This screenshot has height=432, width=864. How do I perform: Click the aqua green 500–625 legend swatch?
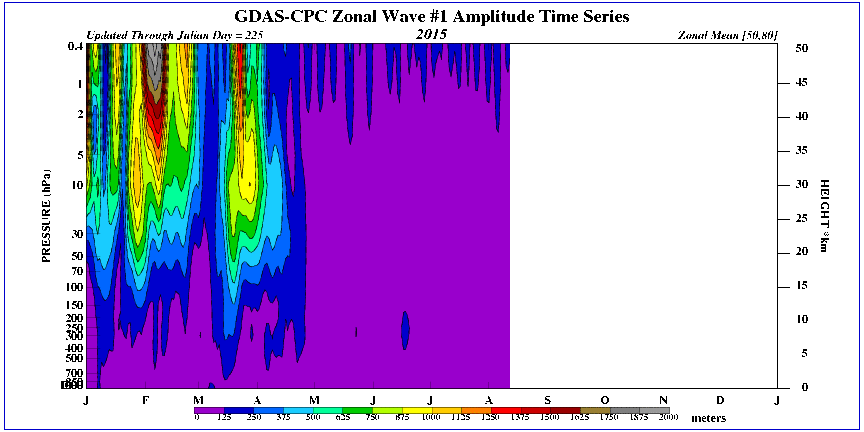pos(328,410)
